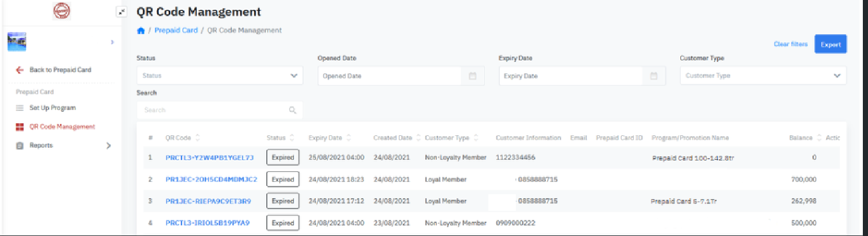Click the Export button

[x=830, y=45]
